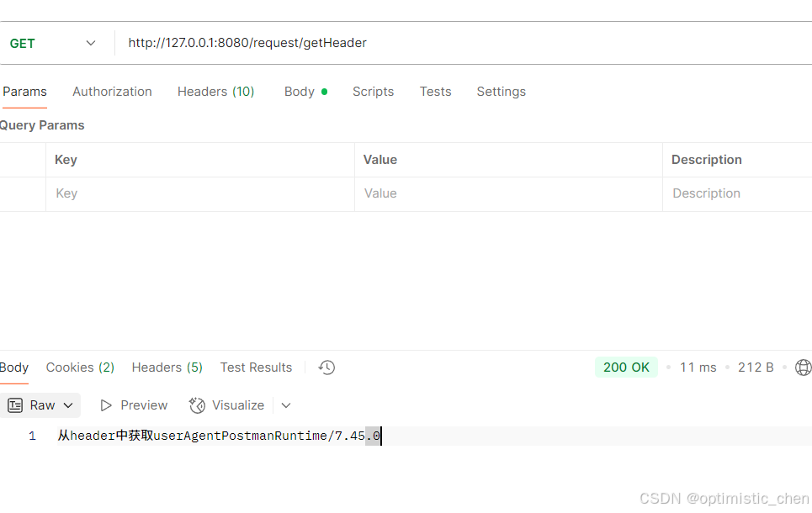
Task: Open the Tests tab
Action: (436, 92)
